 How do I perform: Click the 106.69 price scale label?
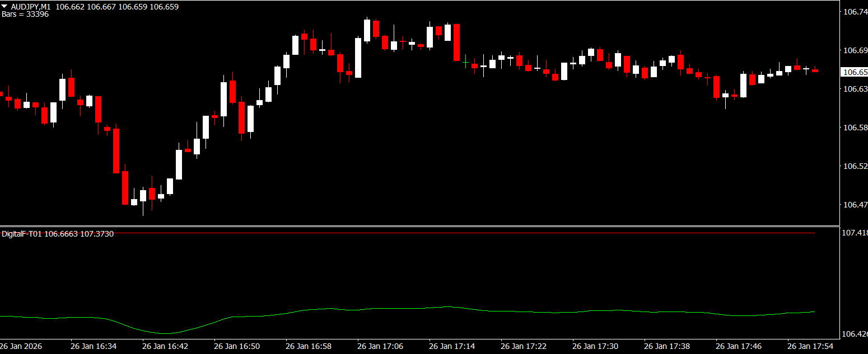tap(854, 50)
